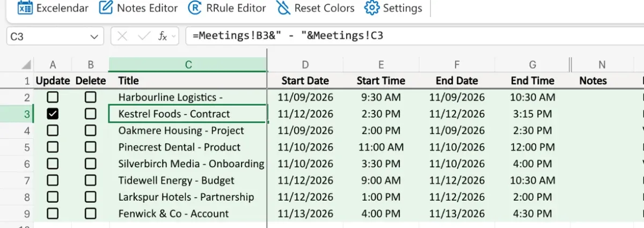Launch the RRule Editor
This screenshot has height=228, width=644.
[x=227, y=8]
